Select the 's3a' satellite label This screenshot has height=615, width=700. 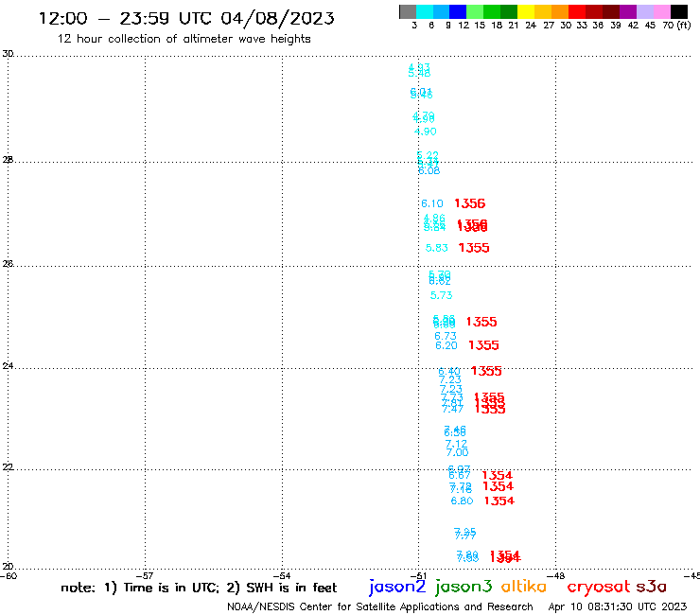[652, 587]
